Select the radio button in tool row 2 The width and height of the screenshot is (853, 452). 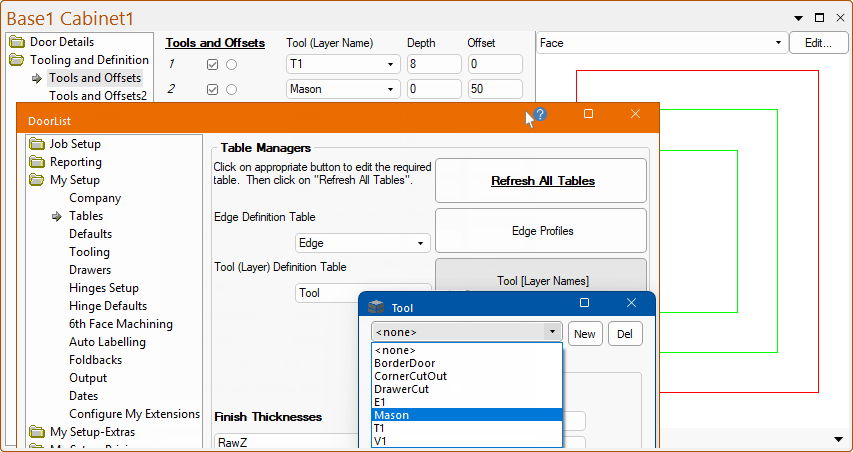pyautogui.click(x=231, y=89)
